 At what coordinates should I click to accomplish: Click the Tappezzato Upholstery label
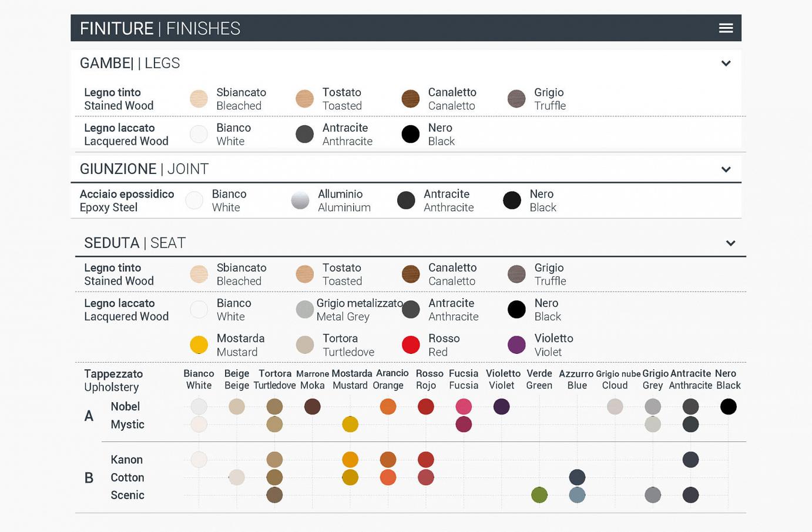pyautogui.click(x=113, y=380)
